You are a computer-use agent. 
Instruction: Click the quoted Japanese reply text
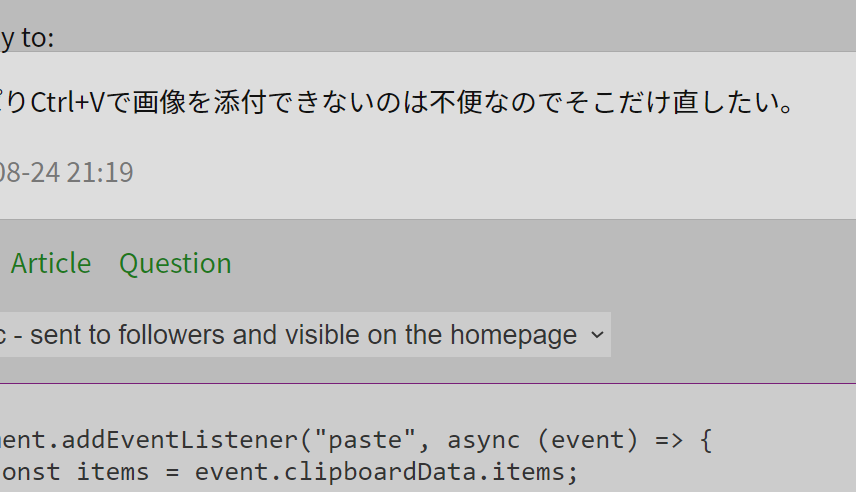coord(400,103)
